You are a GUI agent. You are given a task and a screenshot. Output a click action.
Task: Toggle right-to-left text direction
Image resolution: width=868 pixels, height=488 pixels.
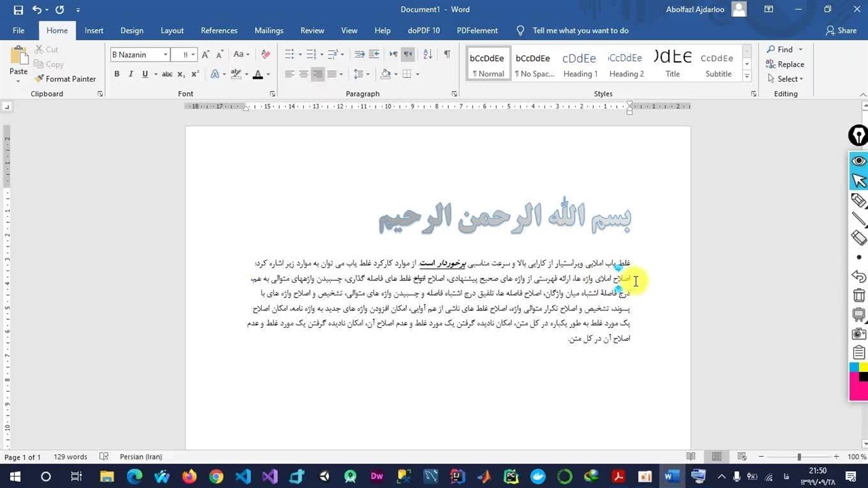pyautogui.click(x=408, y=54)
